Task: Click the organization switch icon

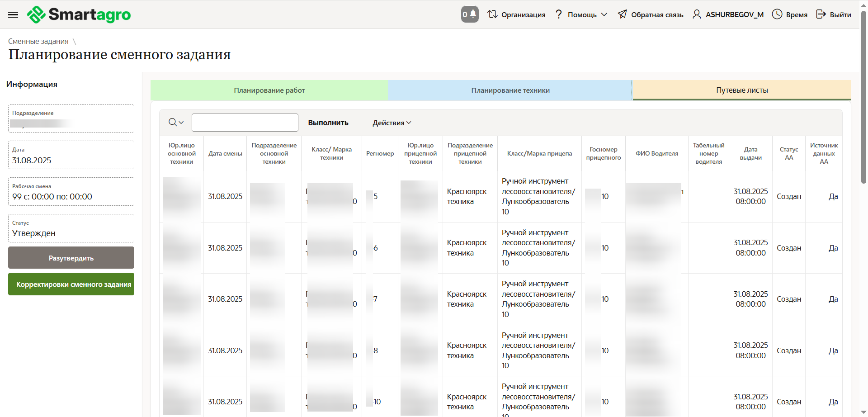Action: click(x=492, y=14)
